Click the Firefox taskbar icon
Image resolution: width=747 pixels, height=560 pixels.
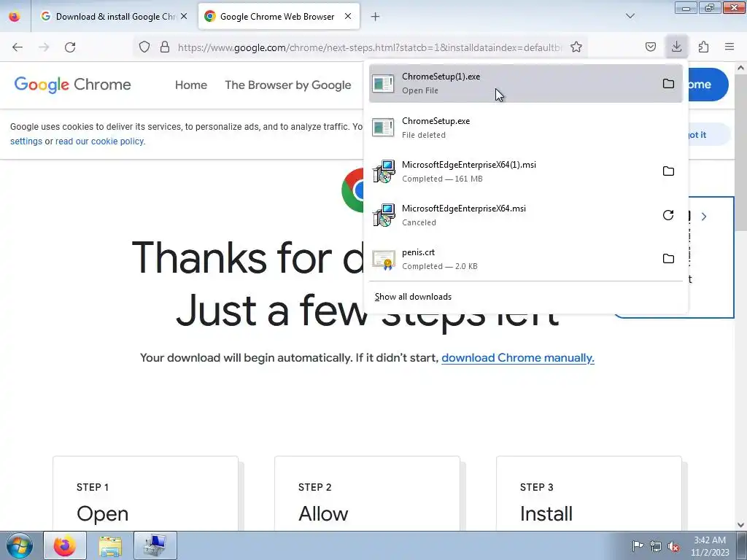[x=65, y=545]
